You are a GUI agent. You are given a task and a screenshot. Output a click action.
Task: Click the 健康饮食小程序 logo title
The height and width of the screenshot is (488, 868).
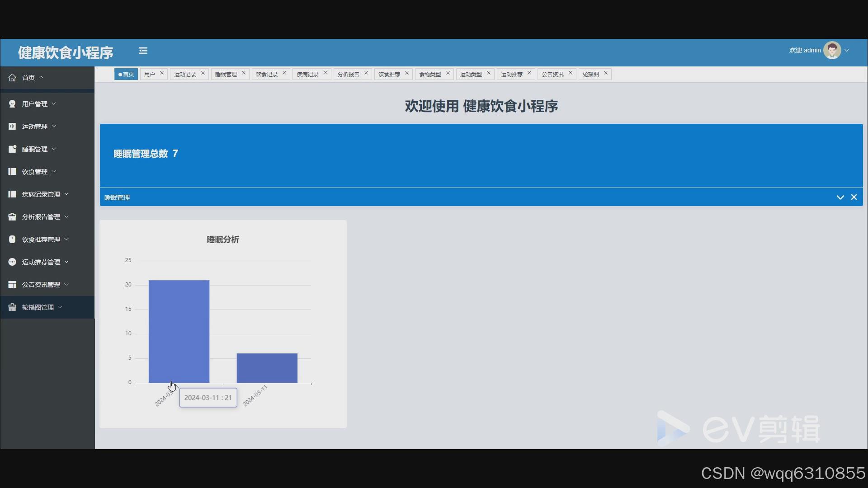[x=66, y=53]
